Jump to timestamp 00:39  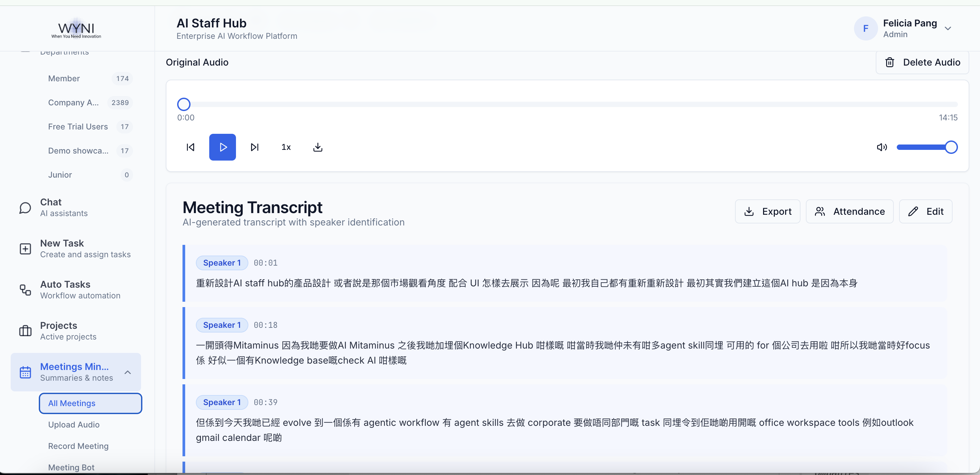click(x=265, y=403)
